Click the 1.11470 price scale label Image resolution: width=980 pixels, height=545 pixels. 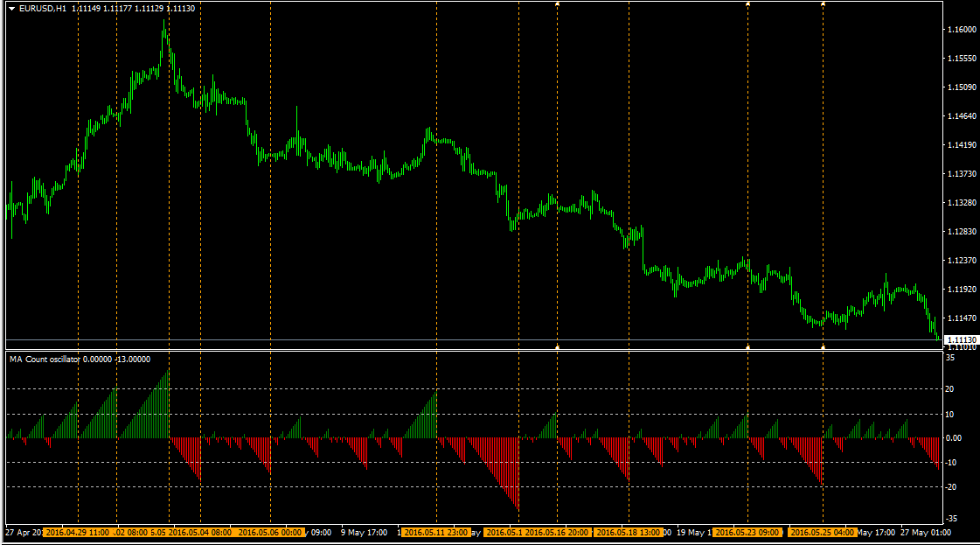962,318
